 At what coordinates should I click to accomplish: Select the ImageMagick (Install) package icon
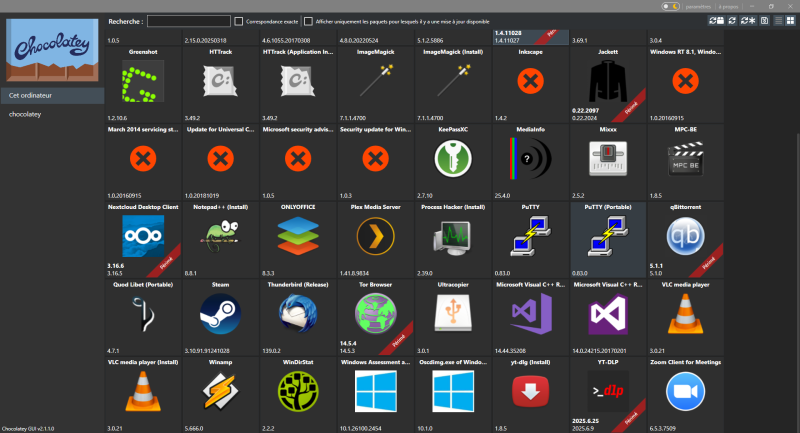coord(453,81)
